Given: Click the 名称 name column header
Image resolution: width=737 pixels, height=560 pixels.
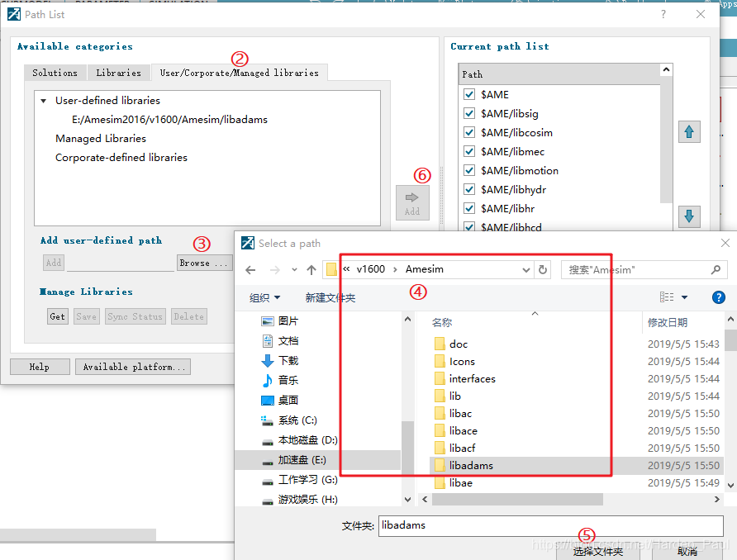Looking at the screenshot, I should tap(442, 323).
